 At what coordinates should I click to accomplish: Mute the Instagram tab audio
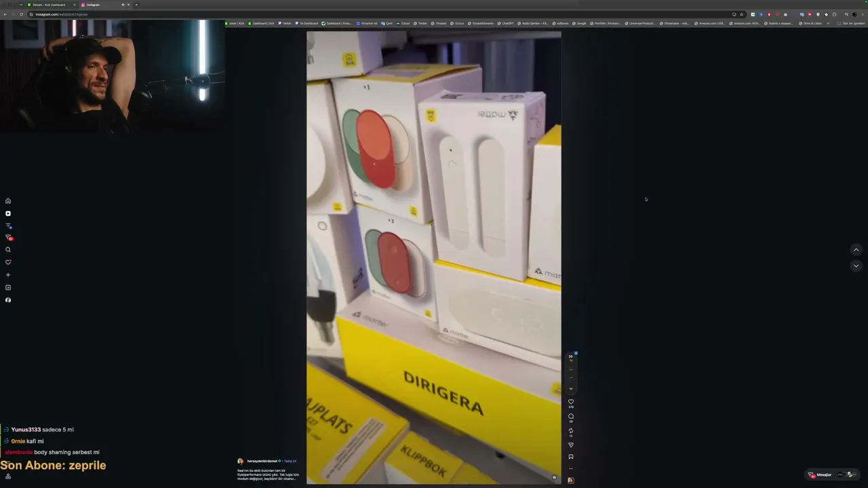[123, 5]
